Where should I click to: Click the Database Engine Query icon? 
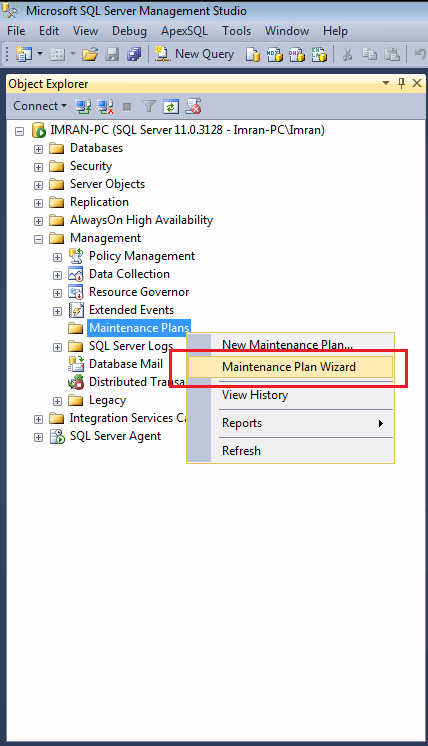[253, 54]
